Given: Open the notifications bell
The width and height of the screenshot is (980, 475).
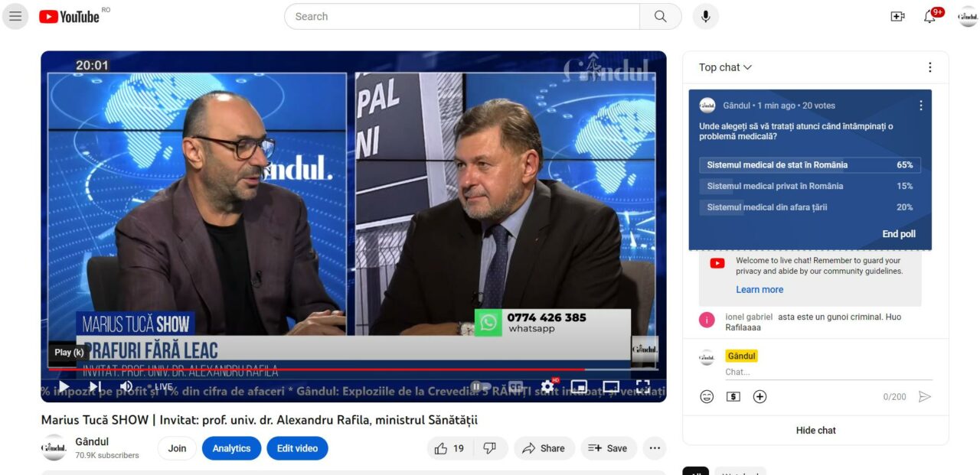Looking at the screenshot, I should coord(929,16).
